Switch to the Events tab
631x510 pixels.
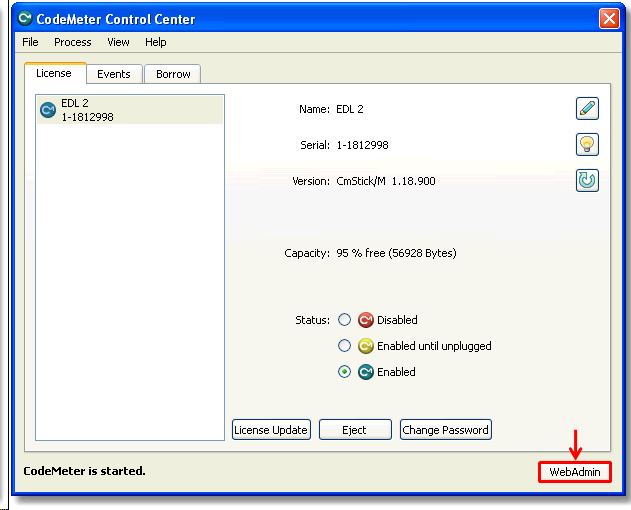114,74
